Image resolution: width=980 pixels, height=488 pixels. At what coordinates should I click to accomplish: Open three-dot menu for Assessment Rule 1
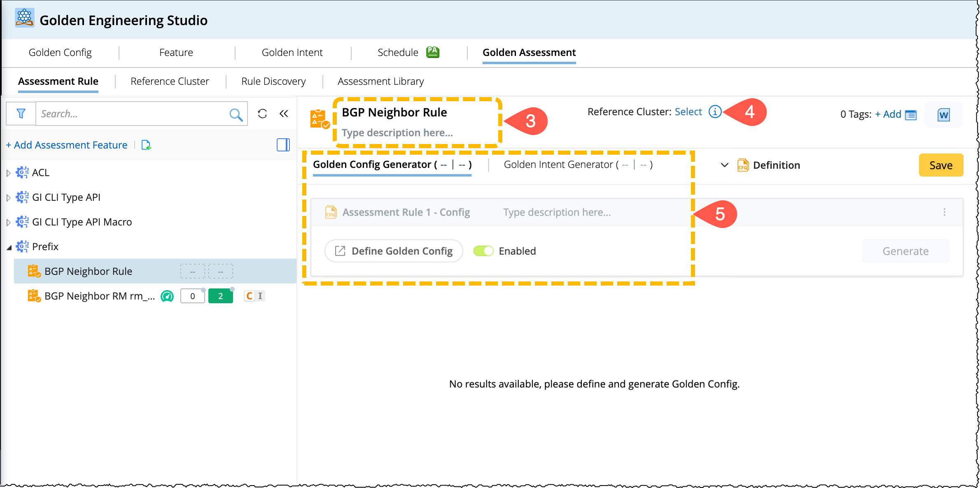pos(944,212)
